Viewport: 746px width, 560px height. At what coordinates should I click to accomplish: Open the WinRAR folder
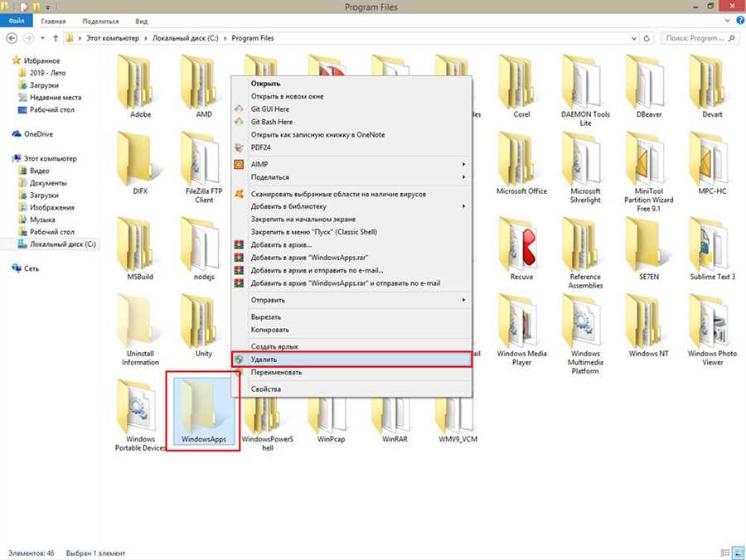point(395,421)
